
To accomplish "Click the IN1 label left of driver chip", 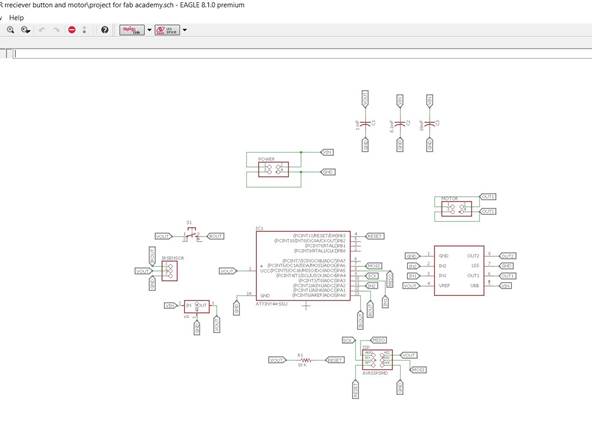I will [413, 276].
